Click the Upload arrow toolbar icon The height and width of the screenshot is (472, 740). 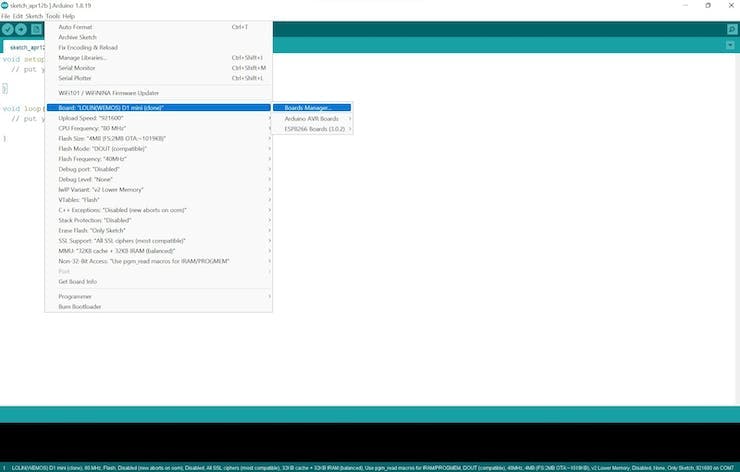click(21, 29)
